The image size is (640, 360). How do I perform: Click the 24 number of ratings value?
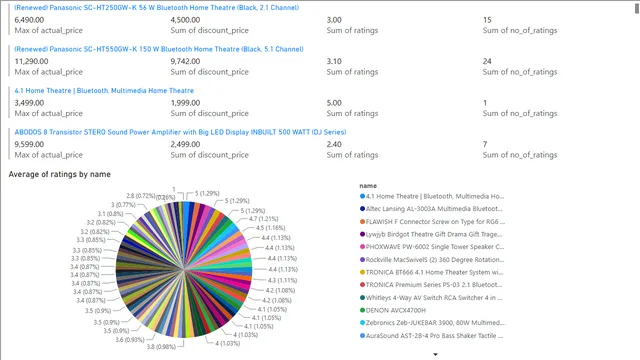click(x=487, y=61)
